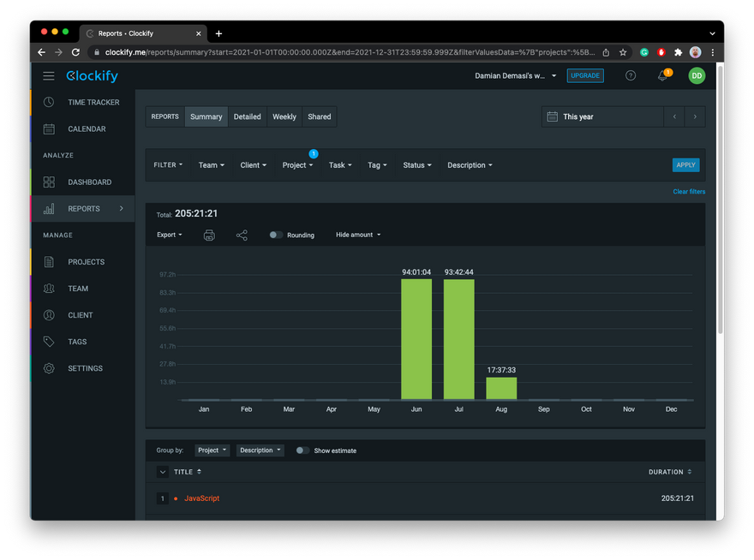754x560 pixels.
Task: Go to Tags in sidebar
Action: (77, 342)
